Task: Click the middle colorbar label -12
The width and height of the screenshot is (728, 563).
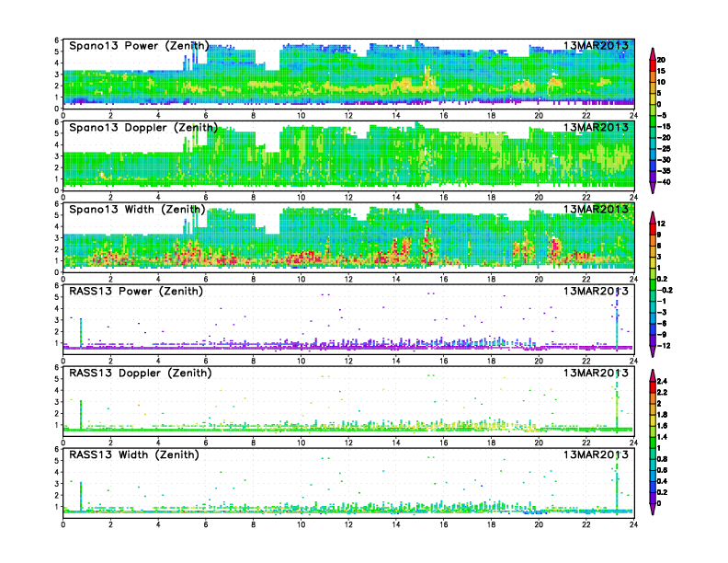Action: pyautogui.click(x=664, y=346)
